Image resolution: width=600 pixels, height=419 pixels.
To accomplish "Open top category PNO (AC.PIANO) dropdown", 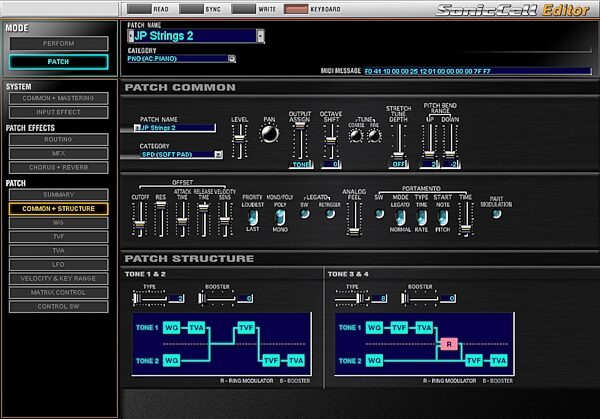I will (232, 59).
